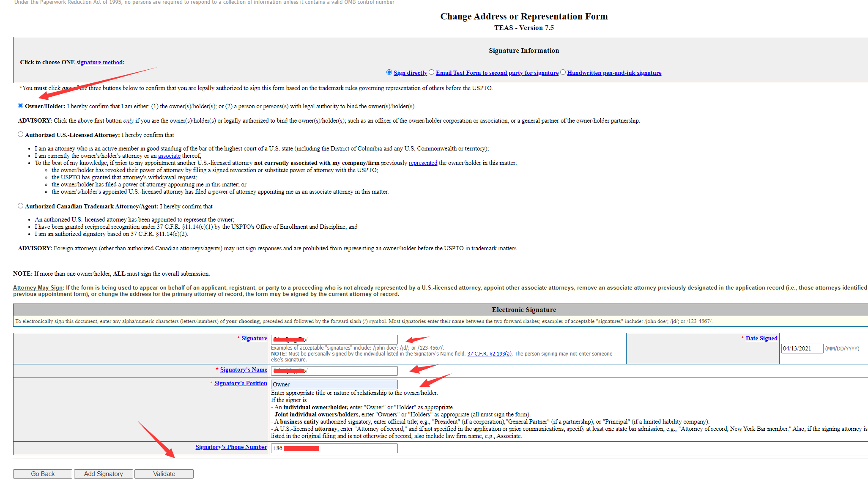
Task: Click the (MM/DD/YYYY) date format hint
Action: click(x=842, y=349)
